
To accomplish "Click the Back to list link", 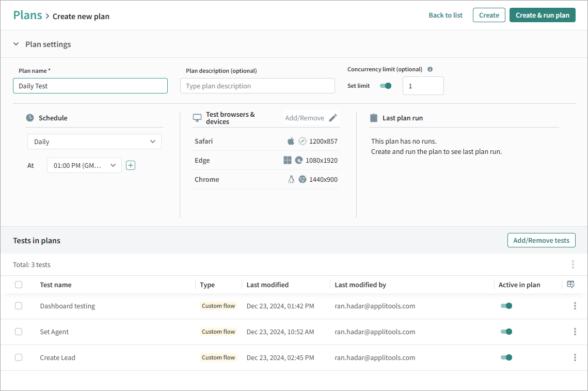I will point(446,15).
